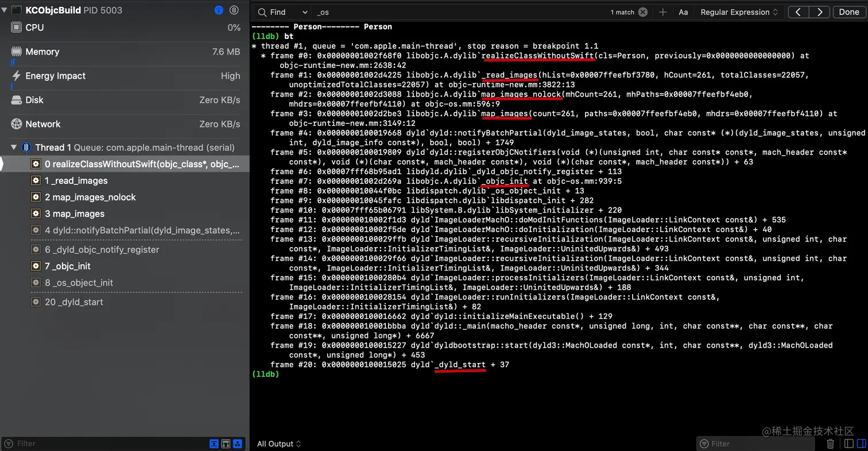Open the Regular Expression dropdown
The height and width of the screenshot is (451, 868).
[739, 12]
